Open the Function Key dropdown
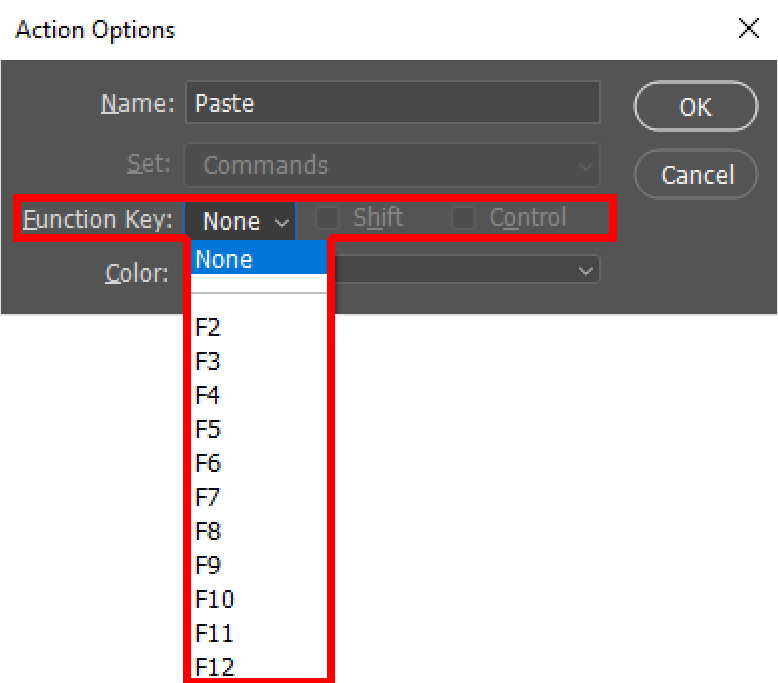 click(240, 220)
